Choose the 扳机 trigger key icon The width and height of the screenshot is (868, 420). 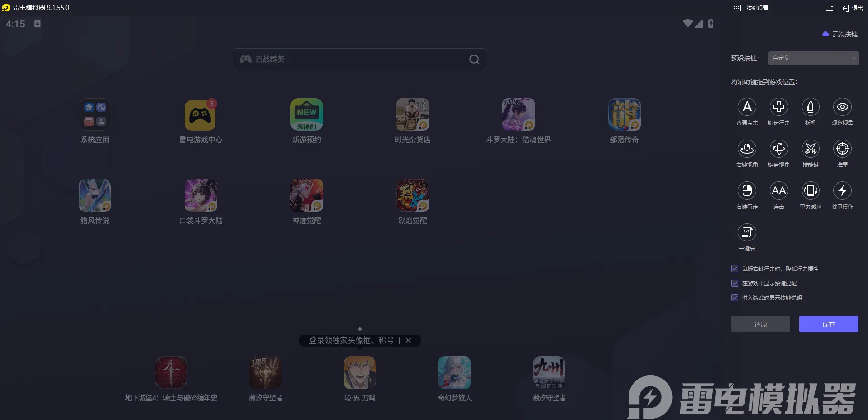[811, 107]
